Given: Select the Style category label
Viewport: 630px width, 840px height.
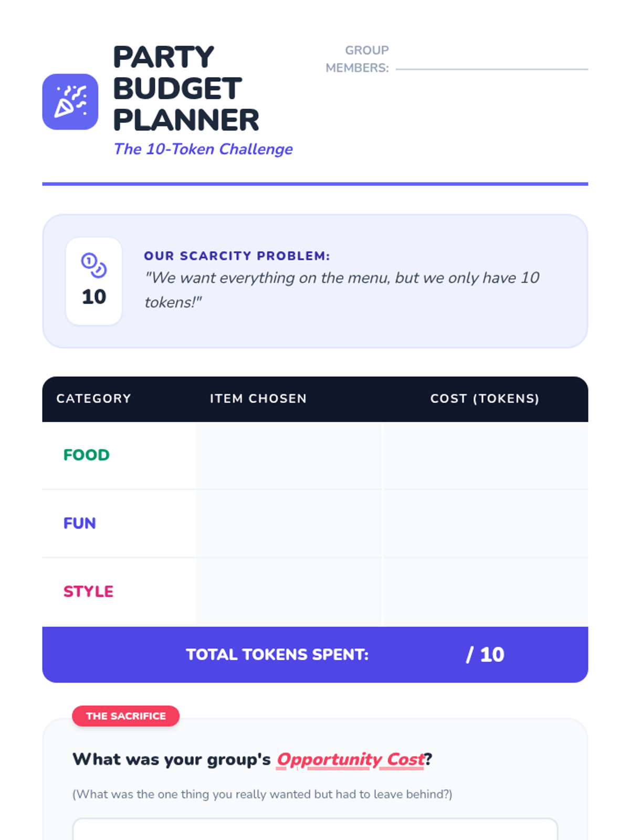Looking at the screenshot, I should click(88, 591).
